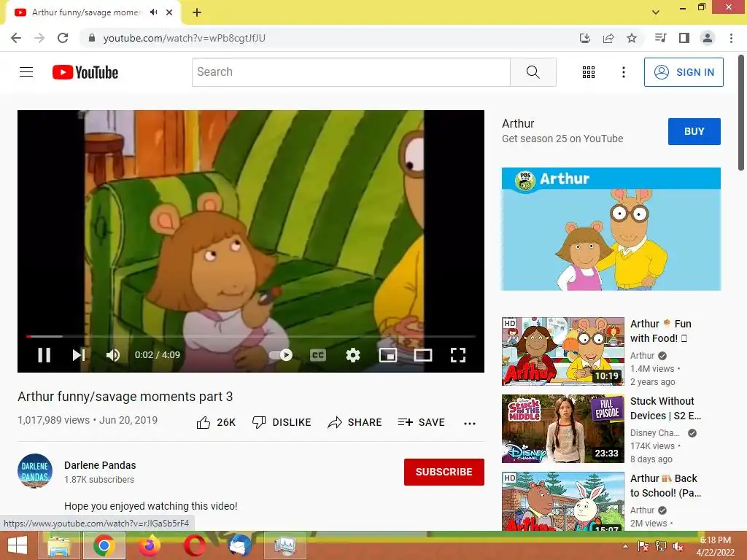
Task: Open Windows Start menu
Action: (x=18, y=545)
